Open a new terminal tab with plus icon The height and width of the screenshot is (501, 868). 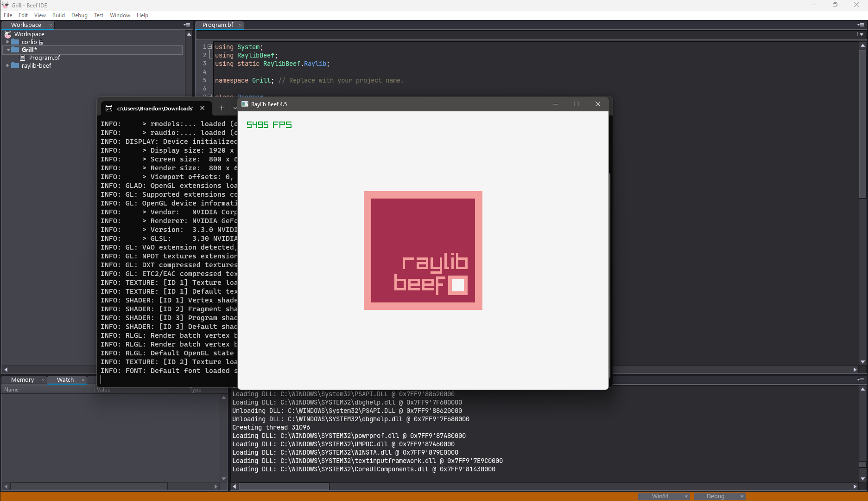click(x=222, y=108)
